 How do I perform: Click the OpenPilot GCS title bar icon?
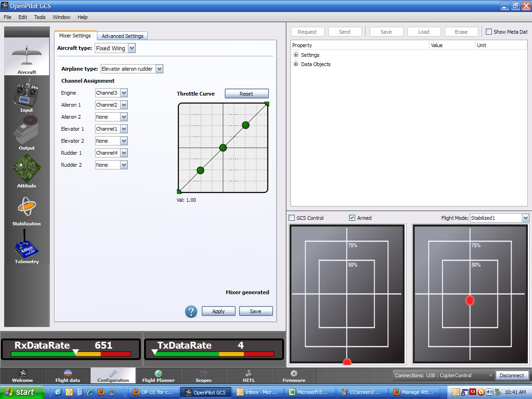coord(5,6)
